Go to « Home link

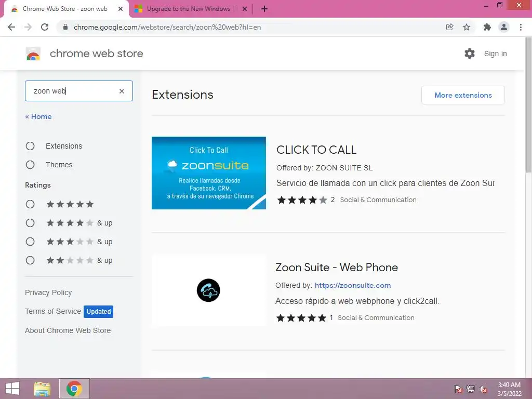coord(38,116)
